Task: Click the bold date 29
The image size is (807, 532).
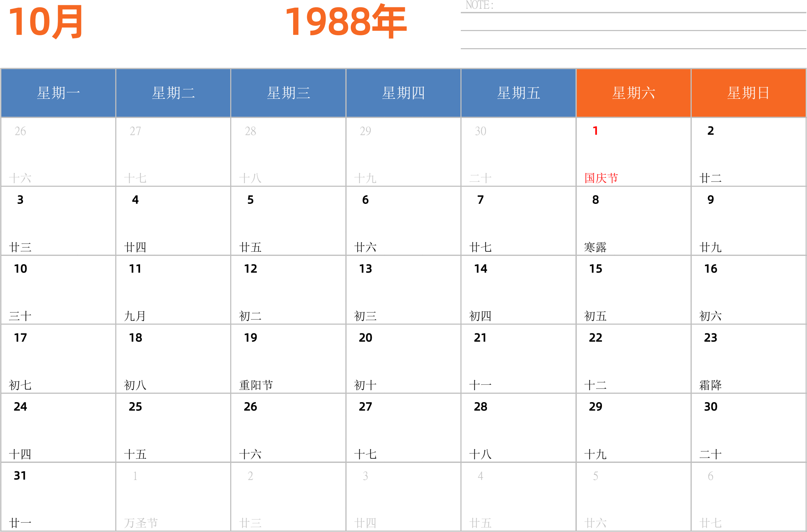Action: click(x=596, y=407)
